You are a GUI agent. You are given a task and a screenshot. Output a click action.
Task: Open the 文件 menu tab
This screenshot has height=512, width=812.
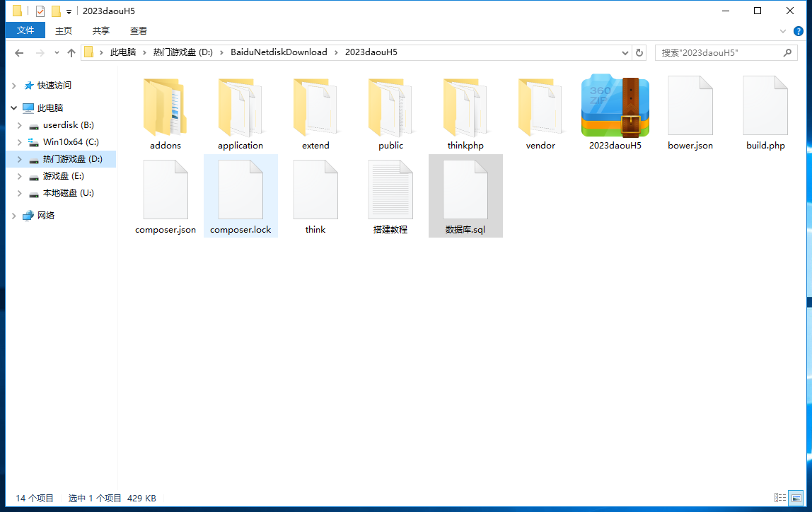[25, 30]
